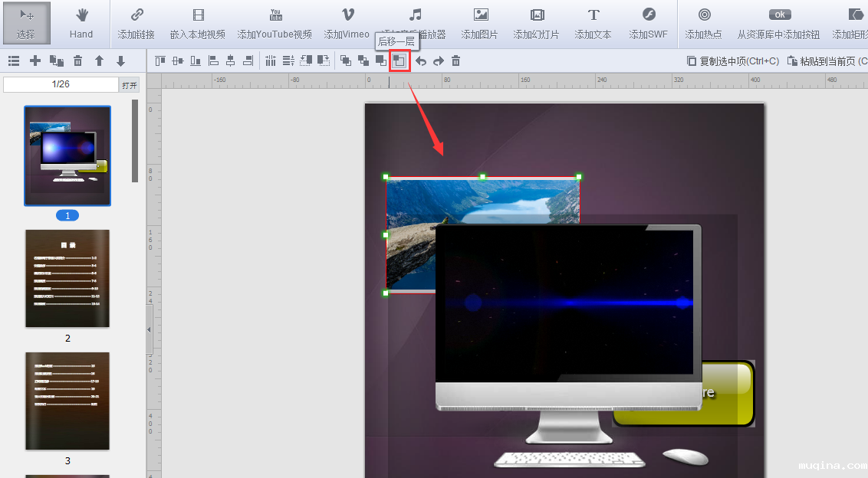
Task: Click the undo arrow icon
Action: [420, 61]
